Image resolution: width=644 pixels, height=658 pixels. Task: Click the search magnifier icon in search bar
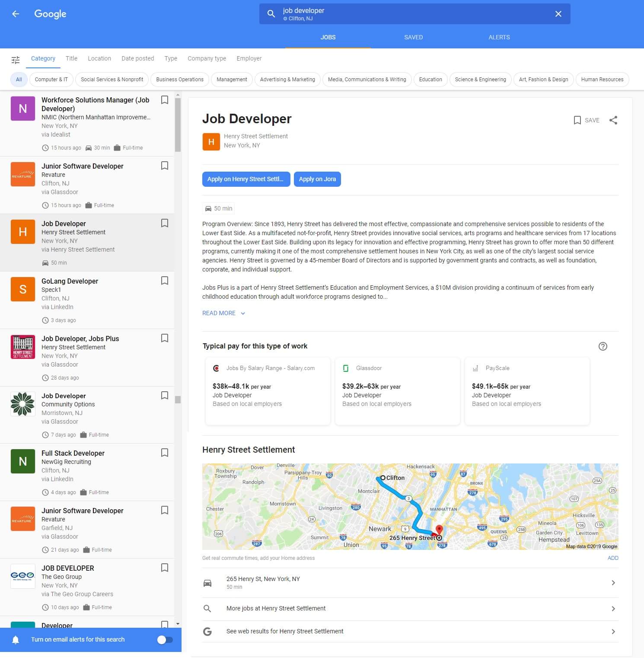(x=271, y=14)
